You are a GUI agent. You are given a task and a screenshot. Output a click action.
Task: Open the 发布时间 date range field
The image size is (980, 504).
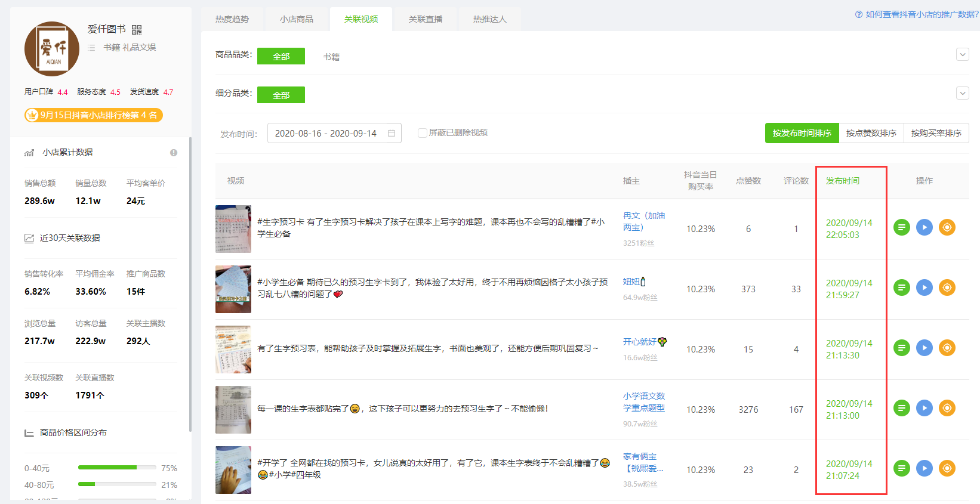click(x=334, y=133)
